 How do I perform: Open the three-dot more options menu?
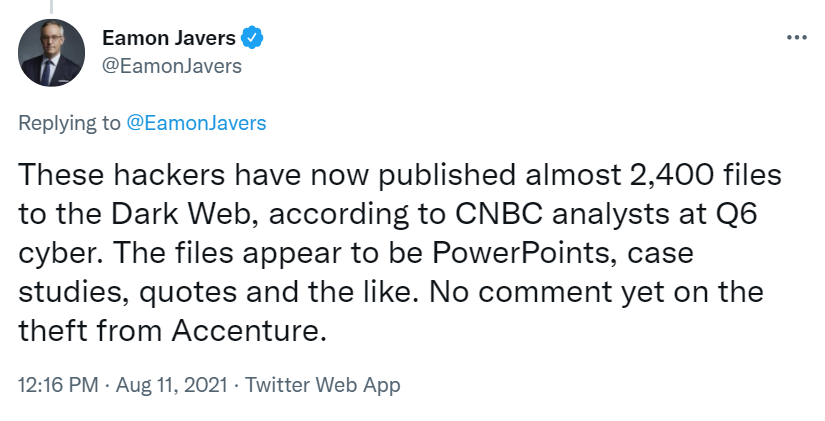(796, 38)
